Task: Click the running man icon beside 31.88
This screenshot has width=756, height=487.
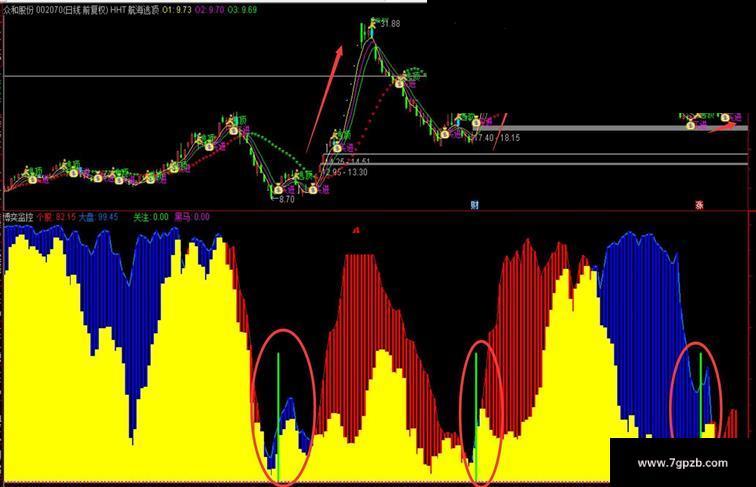Action: 373,23
